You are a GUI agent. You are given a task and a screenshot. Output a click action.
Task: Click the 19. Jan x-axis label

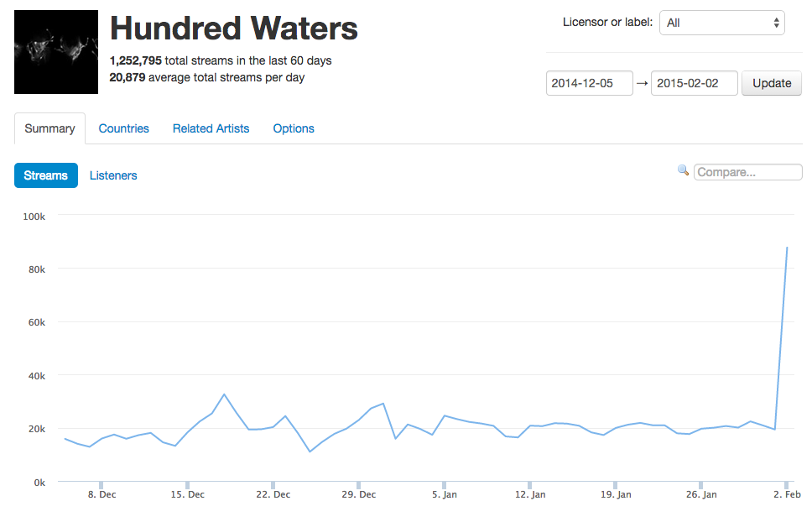click(x=616, y=494)
